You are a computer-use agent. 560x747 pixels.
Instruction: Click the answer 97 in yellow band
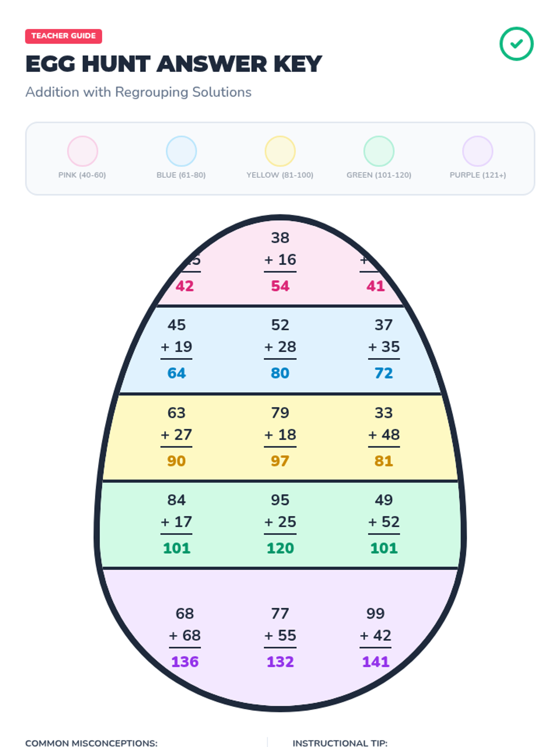pos(280,461)
